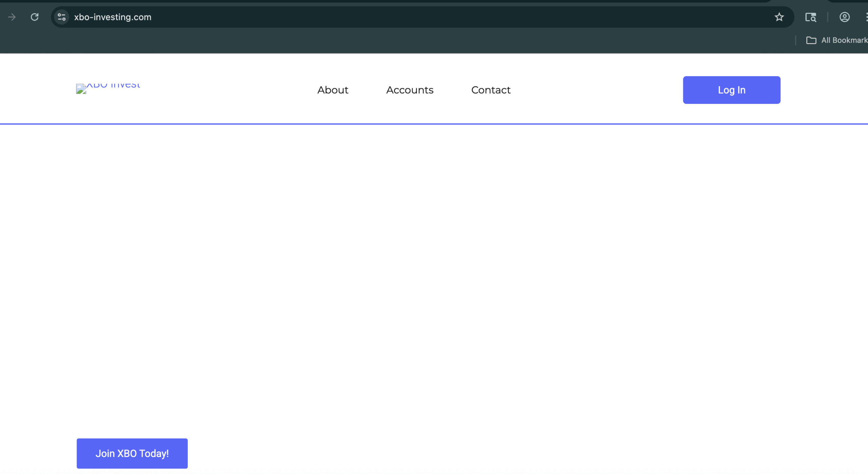868x474 pixels.
Task: Click the browser Forward arrow
Action: pos(12,17)
